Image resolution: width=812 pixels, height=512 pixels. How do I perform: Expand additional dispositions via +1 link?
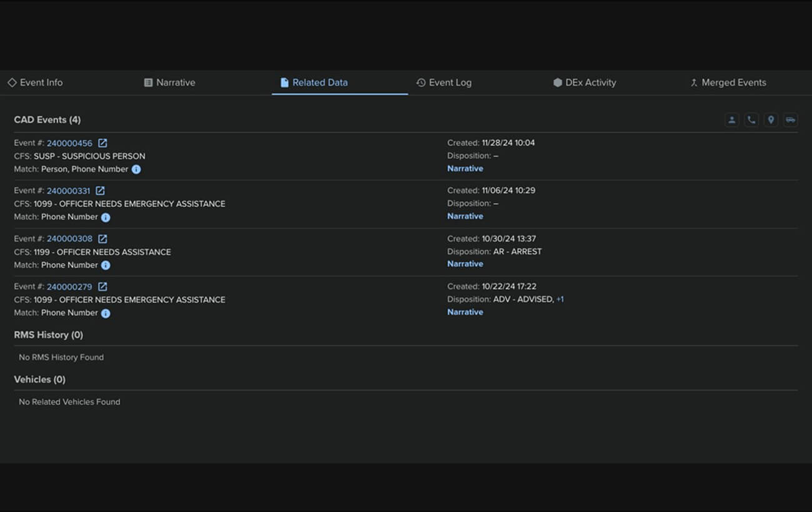(x=560, y=299)
